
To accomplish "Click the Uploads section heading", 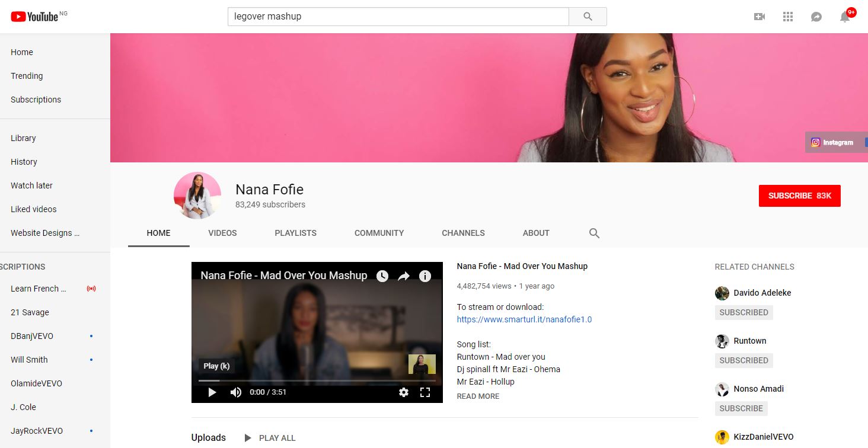I will click(209, 438).
